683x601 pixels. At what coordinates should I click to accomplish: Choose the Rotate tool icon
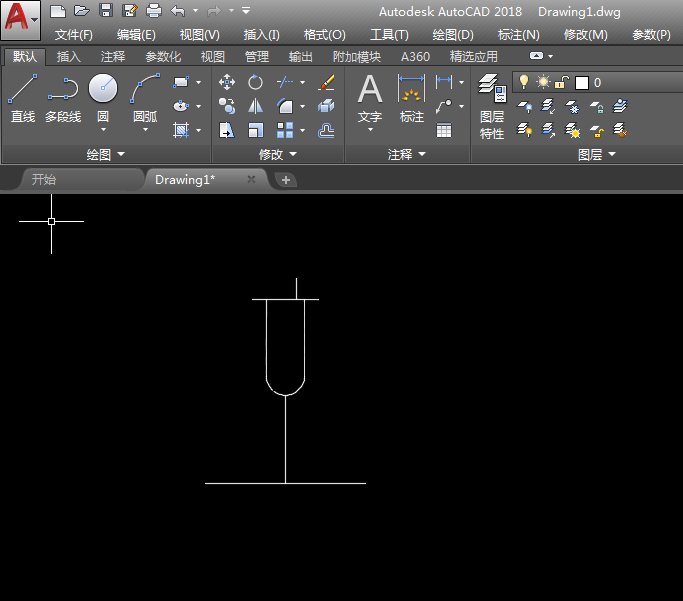click(x=256, y=82)
